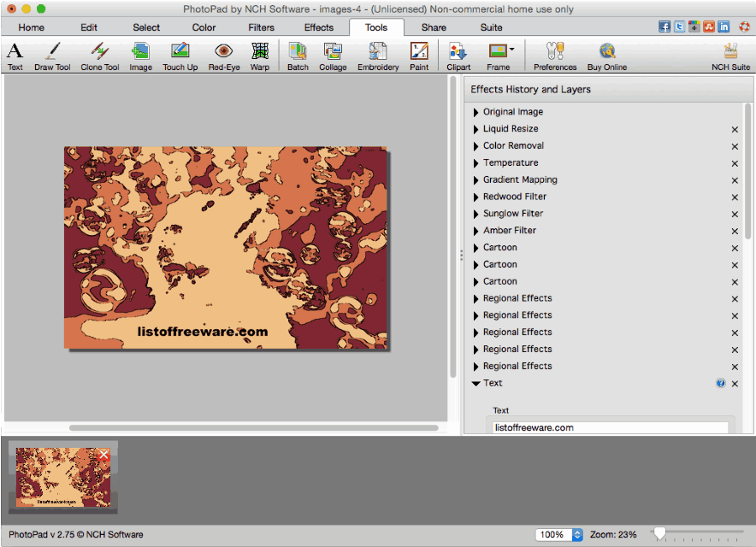Launch the Embroidery tool
This screenshot has height=547, width=756.
[x=377, y=56]
